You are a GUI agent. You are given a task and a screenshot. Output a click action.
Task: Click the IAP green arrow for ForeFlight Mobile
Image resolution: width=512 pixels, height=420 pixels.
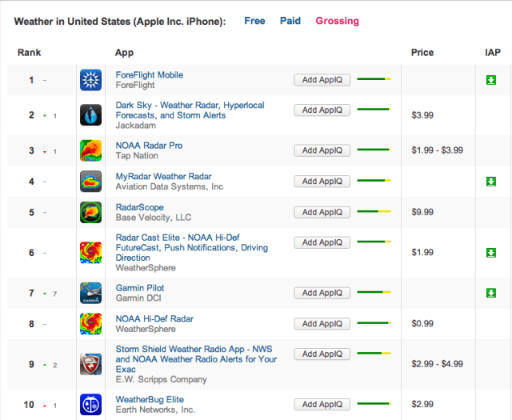[x=490, y=80]
